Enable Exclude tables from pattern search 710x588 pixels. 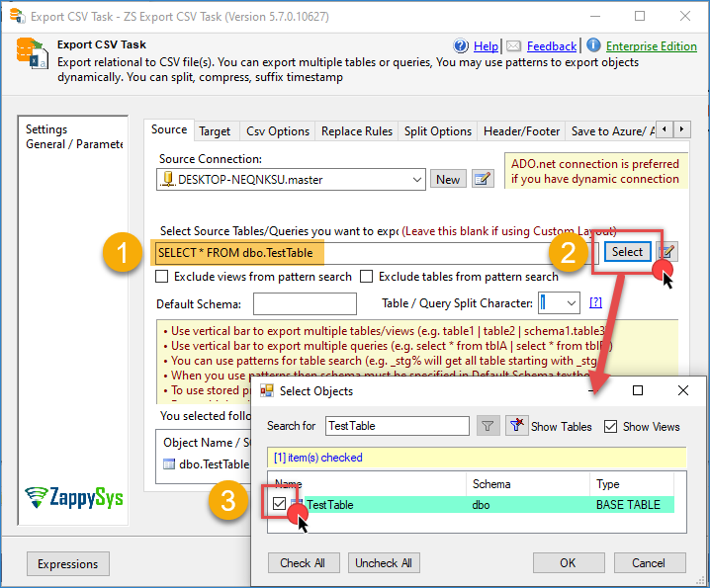(x=366, y=276)
